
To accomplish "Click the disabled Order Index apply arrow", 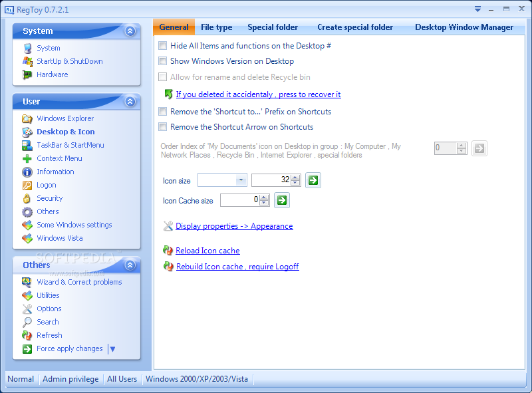I will pyautogui.click(x=479, y=148).
